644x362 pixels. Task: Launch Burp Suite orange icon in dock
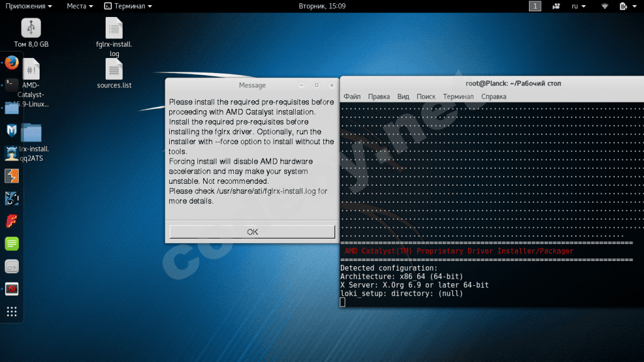[x=11, y=176]
